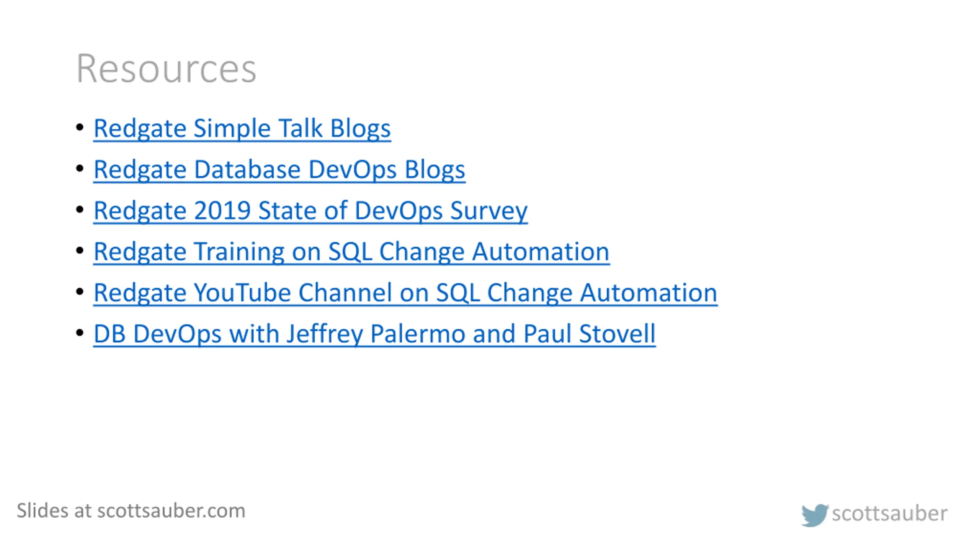
Task: Click the Twitter bird icon
Action: (815, 515)
